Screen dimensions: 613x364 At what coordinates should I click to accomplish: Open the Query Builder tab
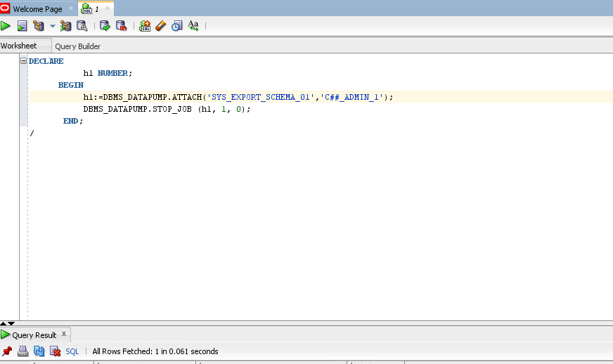[x=78, y=46]
